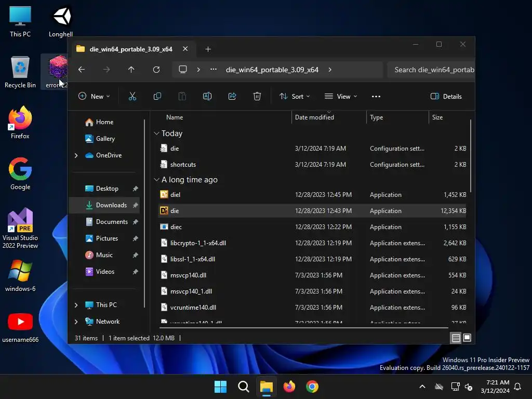The image size is (532, 399).
Task: Open Firefox from the taskbar
Action: point(289,387)
